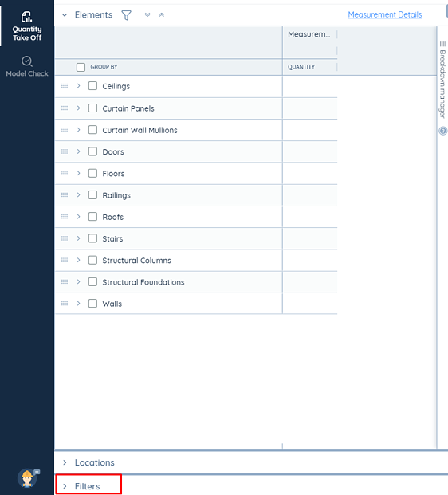Click the Elements filter funnel icon
The image size is (448, 495).
(x=126, y=15)
